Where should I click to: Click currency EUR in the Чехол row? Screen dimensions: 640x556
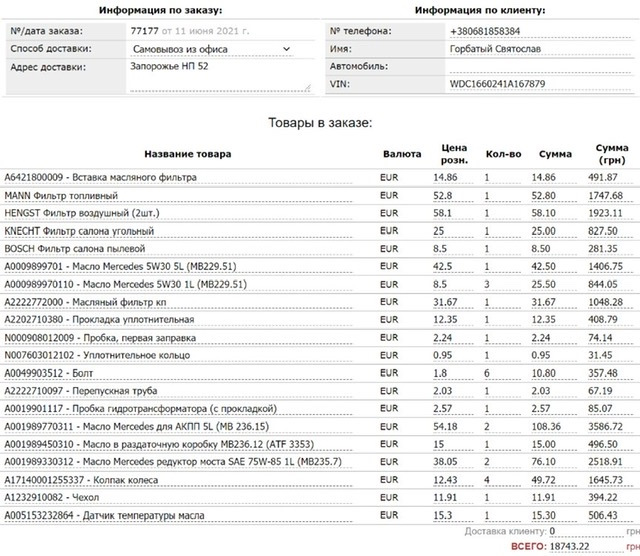pyautogui.click(x=389, y=498)
